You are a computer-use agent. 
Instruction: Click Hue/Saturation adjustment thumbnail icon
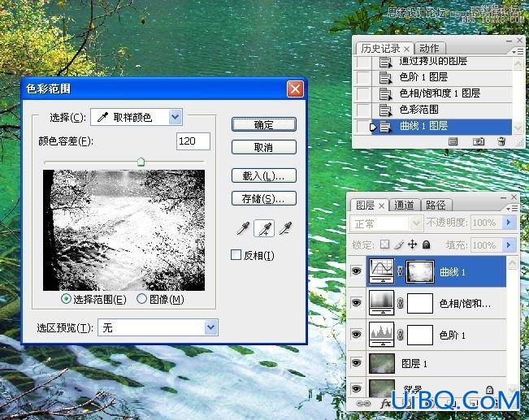[382, 302]
